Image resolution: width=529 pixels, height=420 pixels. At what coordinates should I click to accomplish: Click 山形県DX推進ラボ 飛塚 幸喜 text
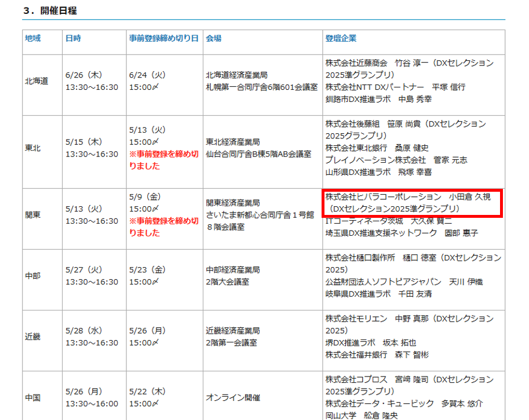pos(378,172)
